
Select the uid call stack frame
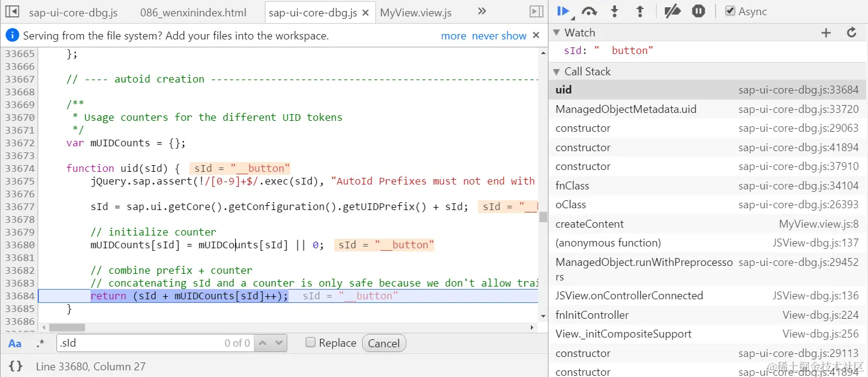point(708,90)
